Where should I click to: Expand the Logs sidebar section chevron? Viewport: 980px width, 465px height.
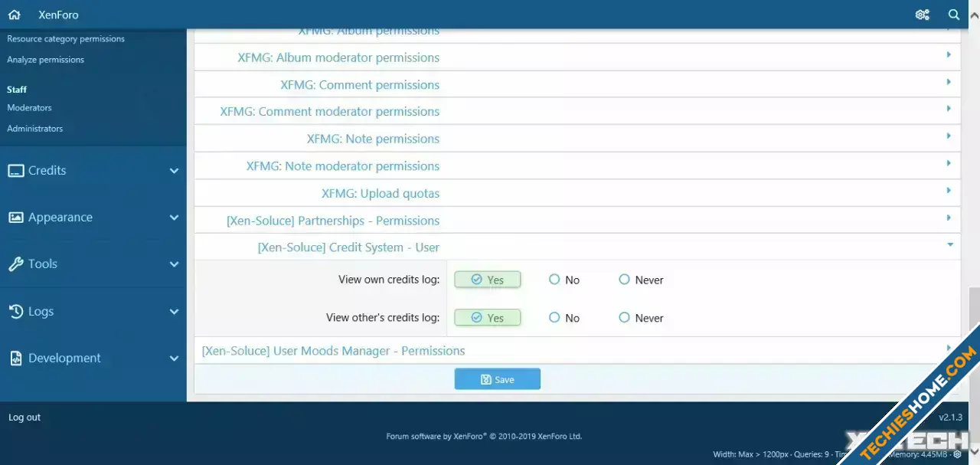point(174,312)
